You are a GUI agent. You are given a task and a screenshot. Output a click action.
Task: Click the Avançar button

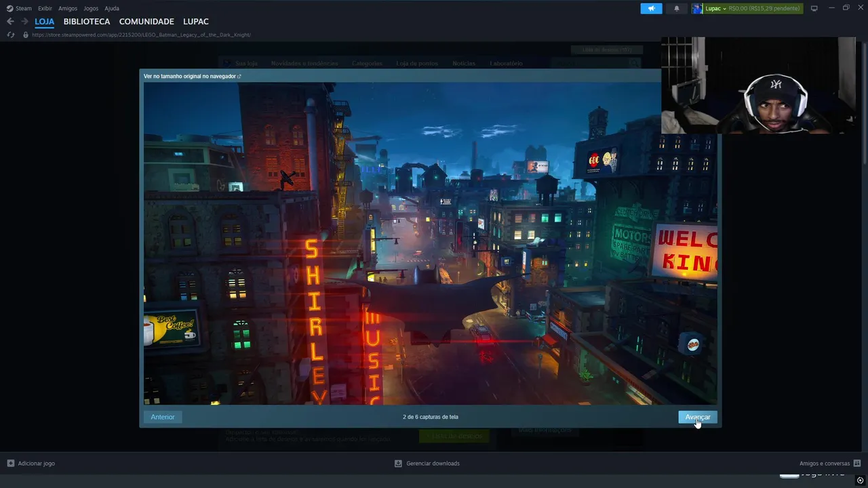click(698, 417)
